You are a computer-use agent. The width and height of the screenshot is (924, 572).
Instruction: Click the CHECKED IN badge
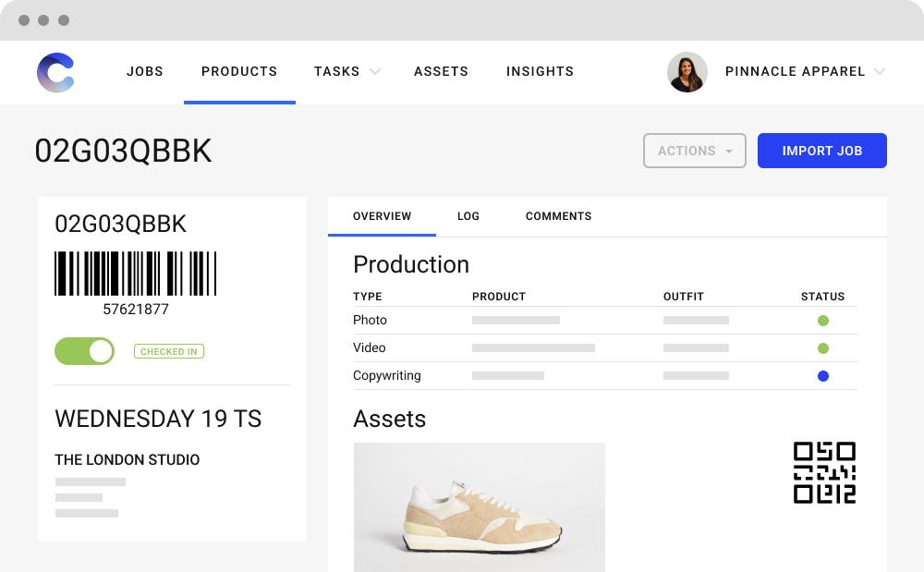coord(168,351)
